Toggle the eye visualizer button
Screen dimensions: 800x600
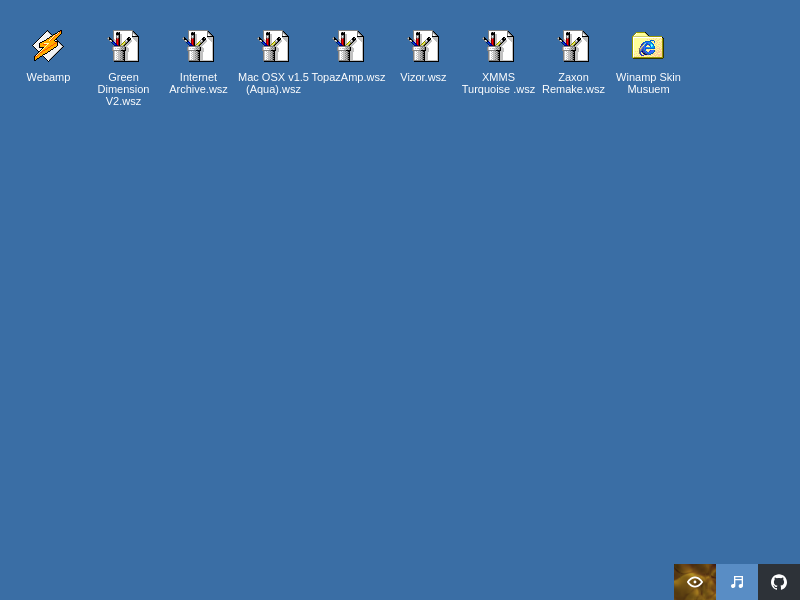pyautogui.click(x=695, y=582)
